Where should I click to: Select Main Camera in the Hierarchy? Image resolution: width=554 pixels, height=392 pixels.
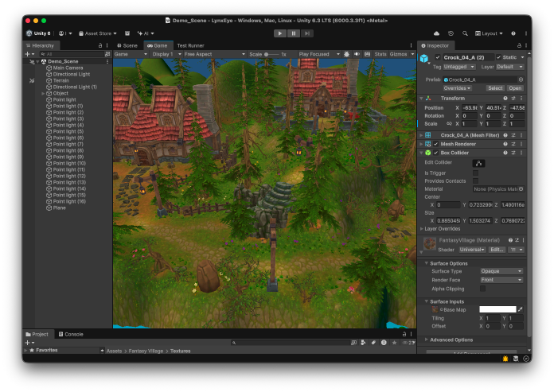68,68
